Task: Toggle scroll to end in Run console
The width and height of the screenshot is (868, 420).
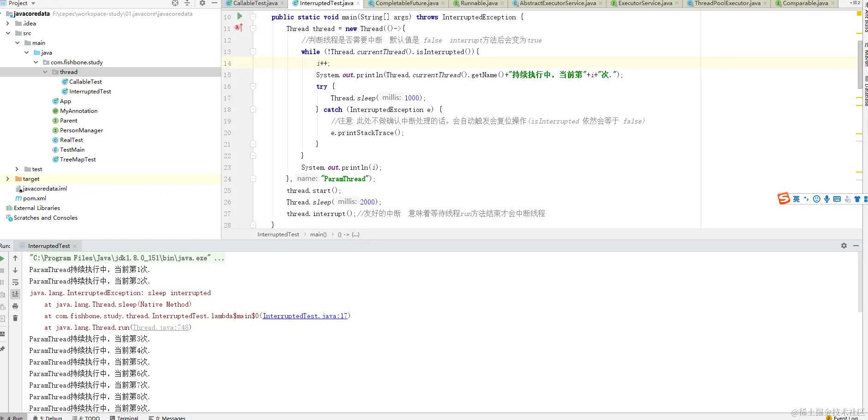Action: 15,294
